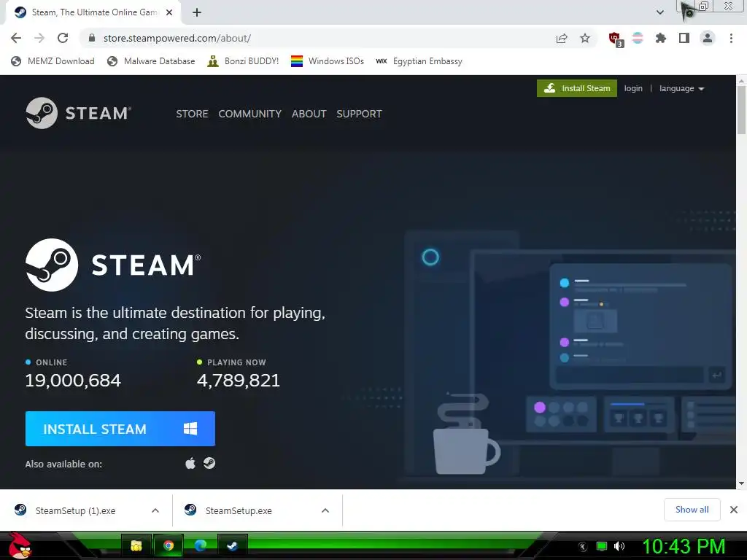This screenshot has width=747, height=560.
Task: Click the scrollbar down arrow
Action: coord(741,484)
